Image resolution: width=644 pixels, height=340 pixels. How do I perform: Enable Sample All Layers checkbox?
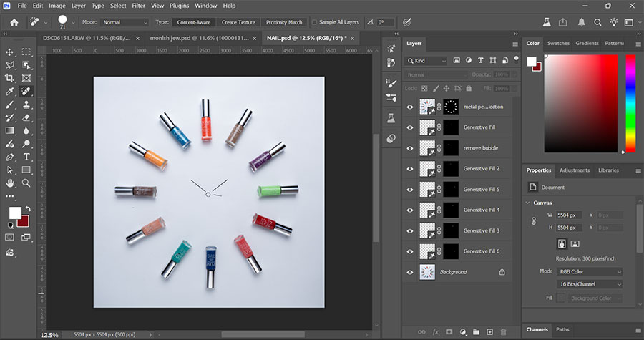[315, 22]
